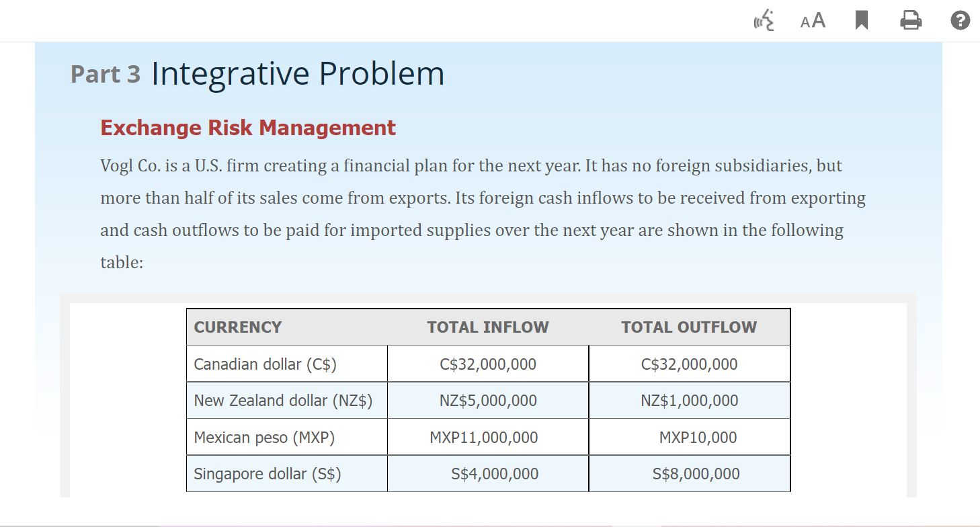Print the current page

(910, 20)
